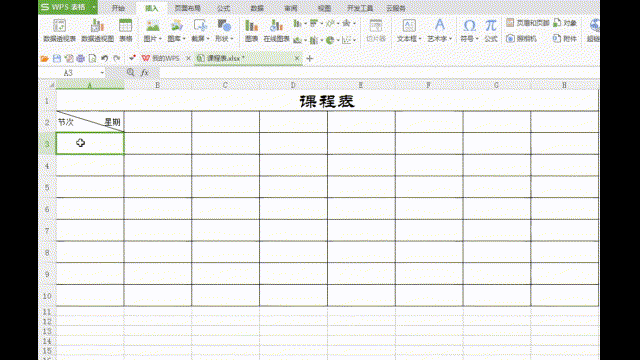Click the pie chart icon in ribbon
Image resolution: width=640 pixels, height=360 pixels.
point(330,40)
